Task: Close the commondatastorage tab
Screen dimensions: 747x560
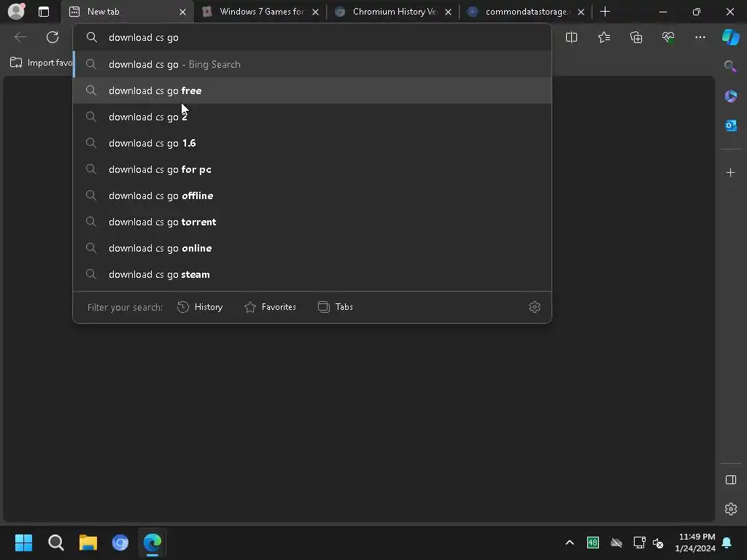Action: (581, 12)
